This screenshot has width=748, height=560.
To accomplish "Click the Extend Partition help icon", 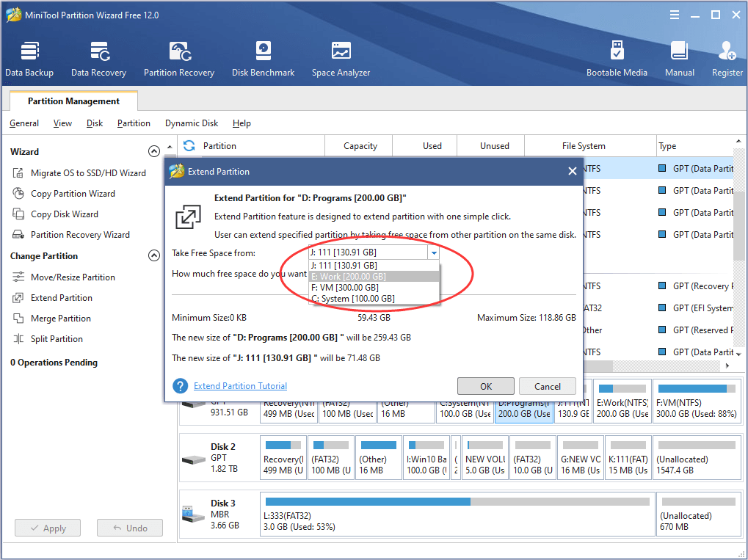I will click(180, 386).
